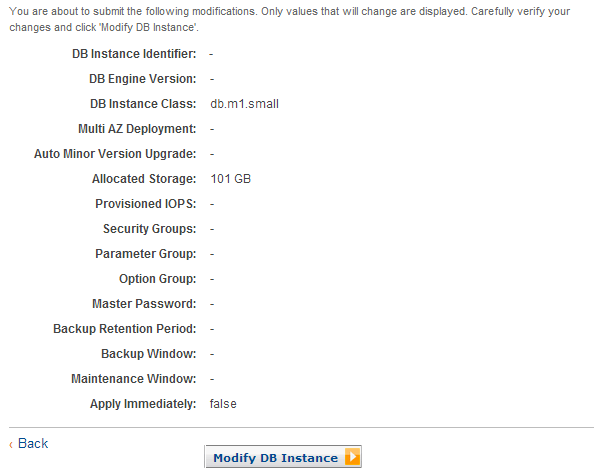The height and width of the screenshot is (474, 597).
Task: Click the Master Password label
Action: (144, 304)
